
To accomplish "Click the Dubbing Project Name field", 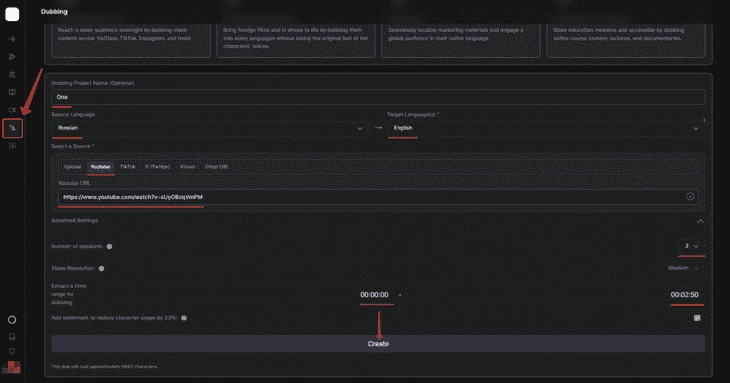I will click(x=378, y=97).
